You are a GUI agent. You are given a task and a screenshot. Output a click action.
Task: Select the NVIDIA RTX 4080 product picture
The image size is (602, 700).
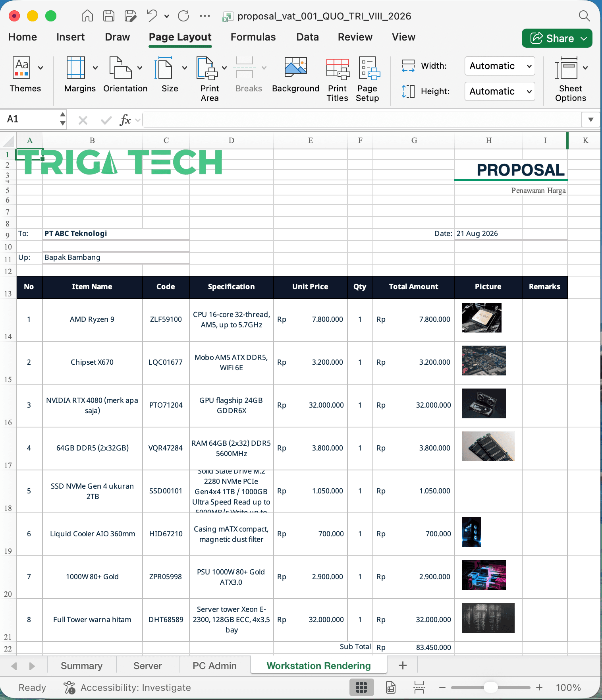[484, 403]
